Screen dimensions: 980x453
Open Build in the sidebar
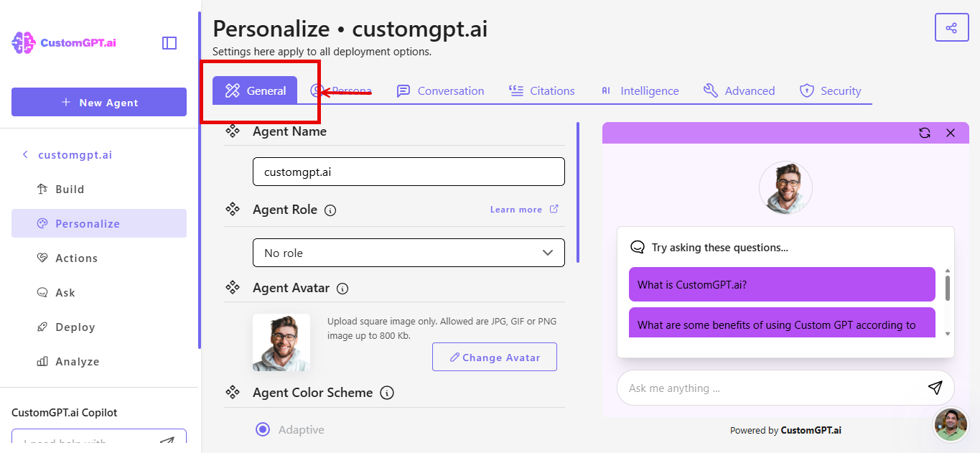point(99,190)
